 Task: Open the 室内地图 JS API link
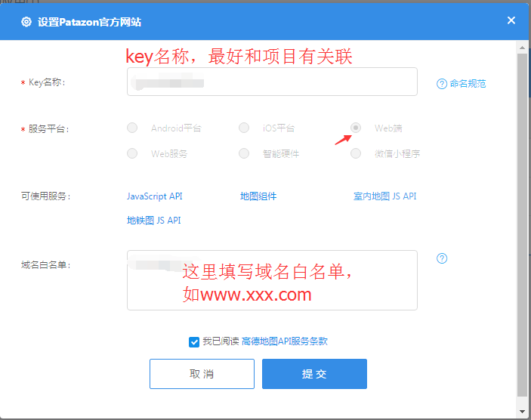(385, 196)
